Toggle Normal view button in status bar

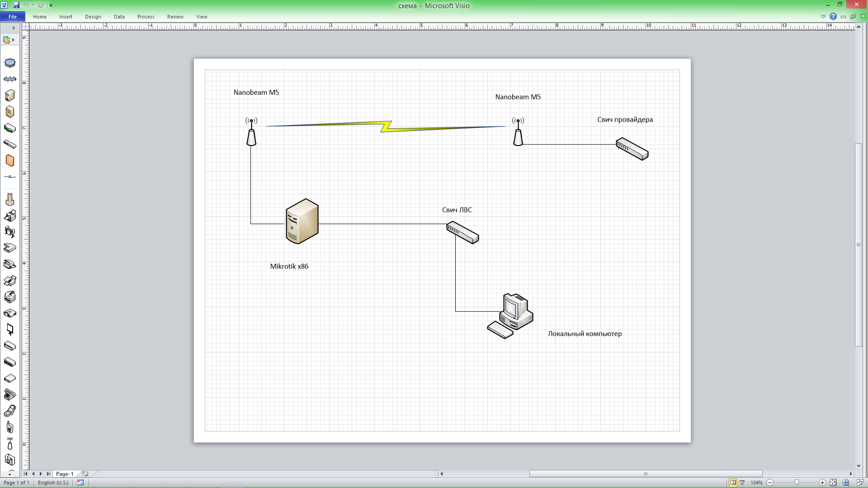point(733,483)
